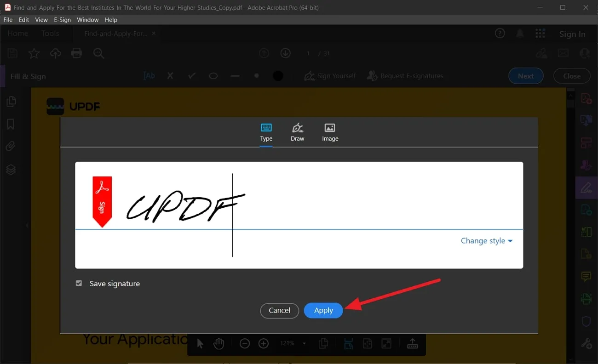The width and height of the screenshot is (598, 364).
Task: Open the Create PDF tool in right pane
Action: (x=586, y=98)
